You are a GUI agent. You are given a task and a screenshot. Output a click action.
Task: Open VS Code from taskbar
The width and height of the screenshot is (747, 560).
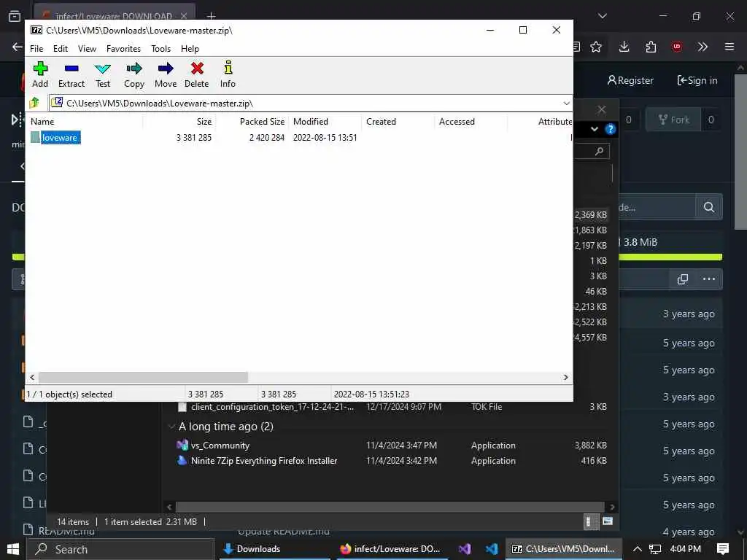[x=492, y=550]
